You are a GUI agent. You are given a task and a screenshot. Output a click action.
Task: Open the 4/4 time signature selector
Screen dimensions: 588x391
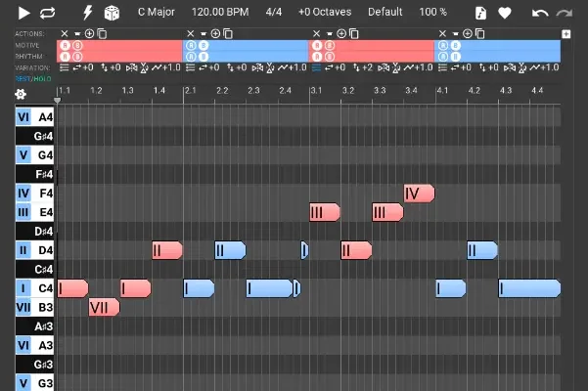[276, 13]
